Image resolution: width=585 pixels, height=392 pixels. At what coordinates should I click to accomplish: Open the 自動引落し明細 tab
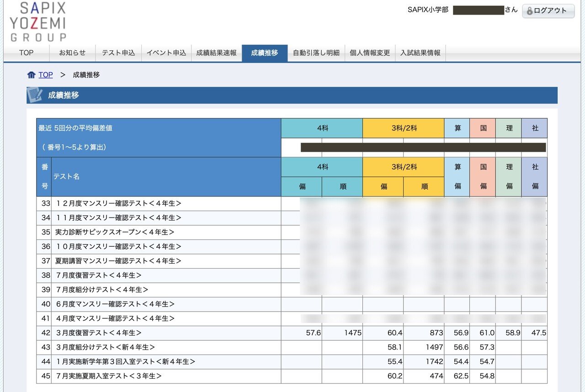[x=316, y=53]
